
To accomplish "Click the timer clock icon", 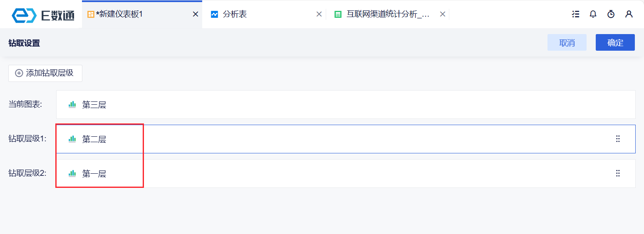I will tap(611, 14).
